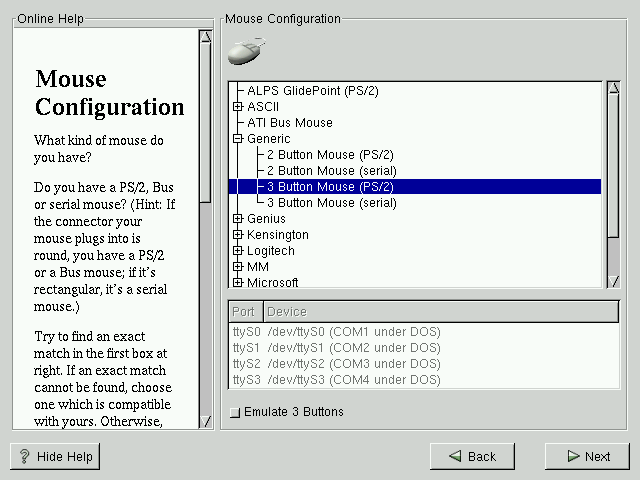The image size is (640, 480).
Task: Click the mouse list scroll down arrow
Action: click(x=613, y=282)
